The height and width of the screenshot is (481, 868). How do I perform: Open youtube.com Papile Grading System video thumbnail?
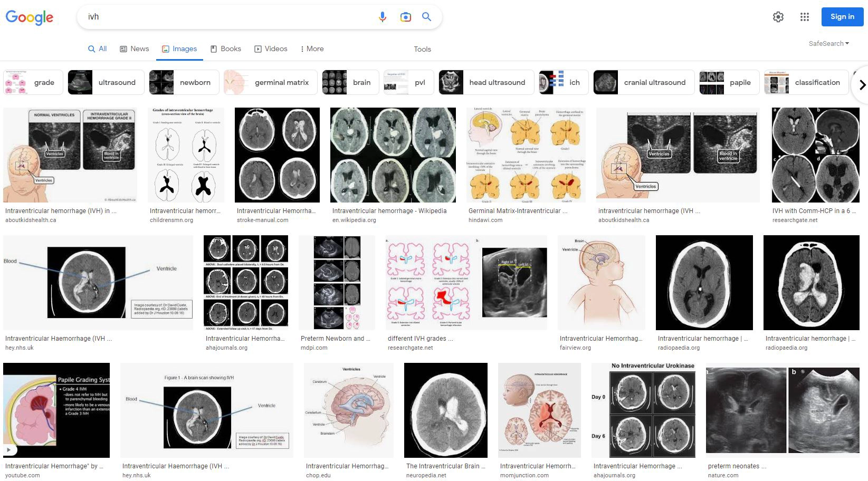56,410
